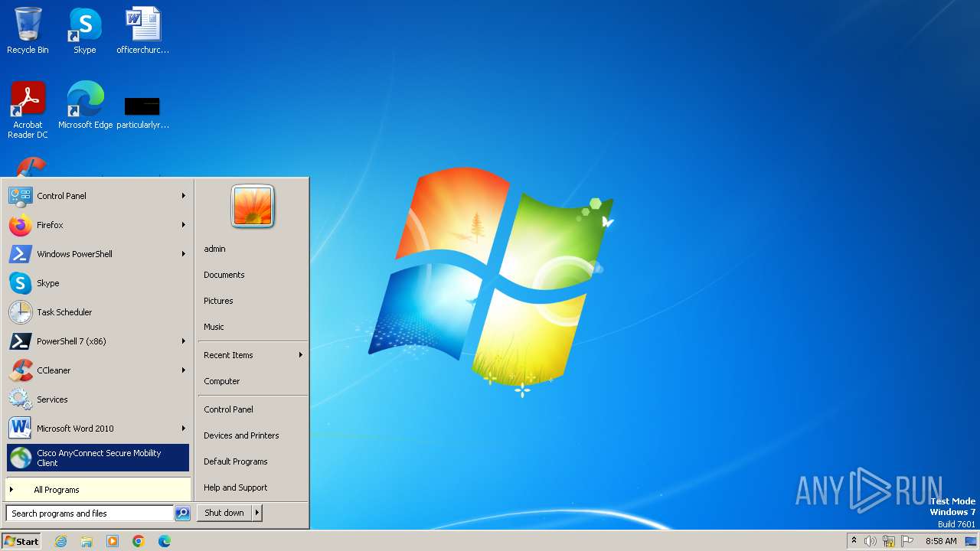Open Google Chrome from the taskbar
Viewport: 980px width, 551px height.
click(139, 541)
